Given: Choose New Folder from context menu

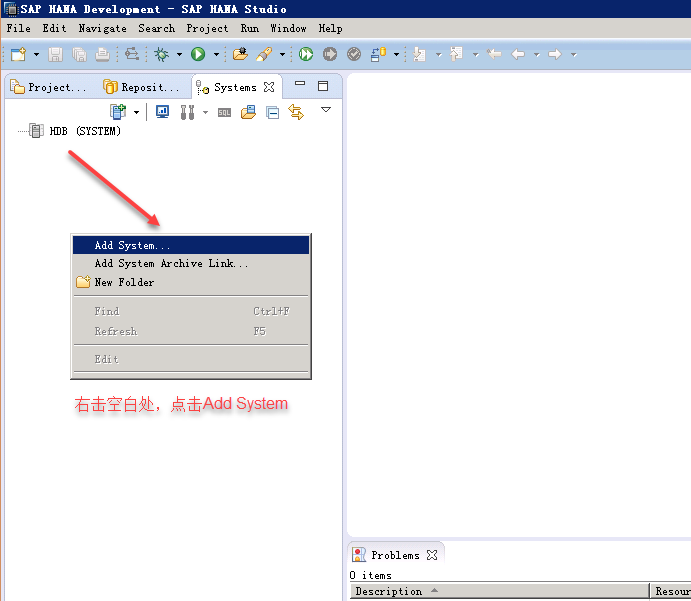Looking at the screenshot, I should [x=191, y=282].
